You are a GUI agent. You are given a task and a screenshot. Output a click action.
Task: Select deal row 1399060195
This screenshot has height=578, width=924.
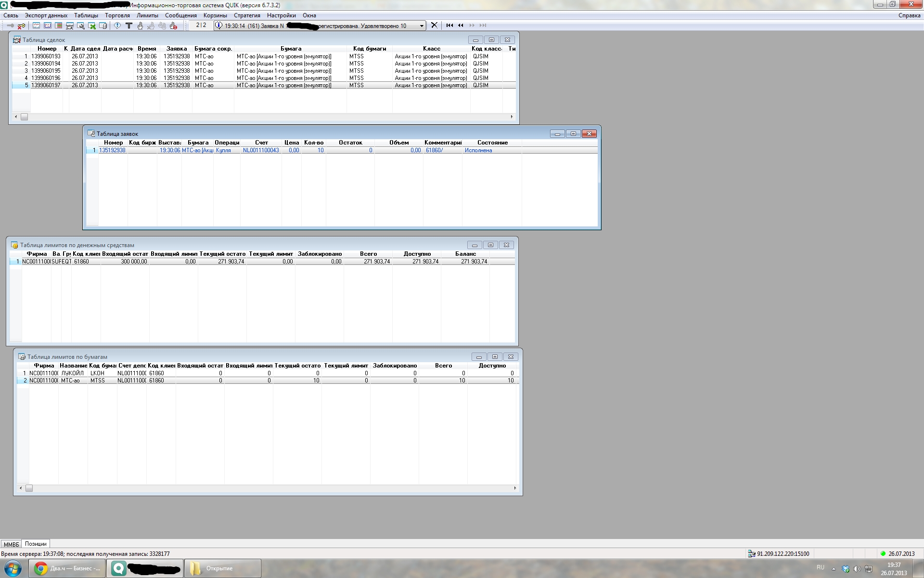tap(264, 71)
